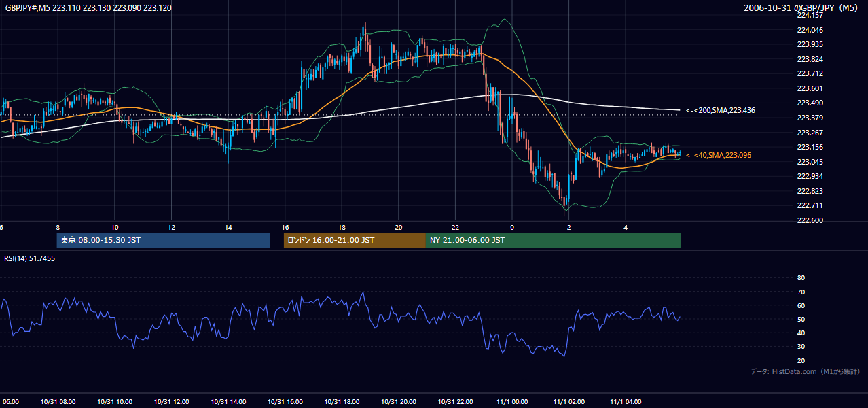Click price axis value 224.046
Viewport: 868px width, 408px height.
coord(810,30)
